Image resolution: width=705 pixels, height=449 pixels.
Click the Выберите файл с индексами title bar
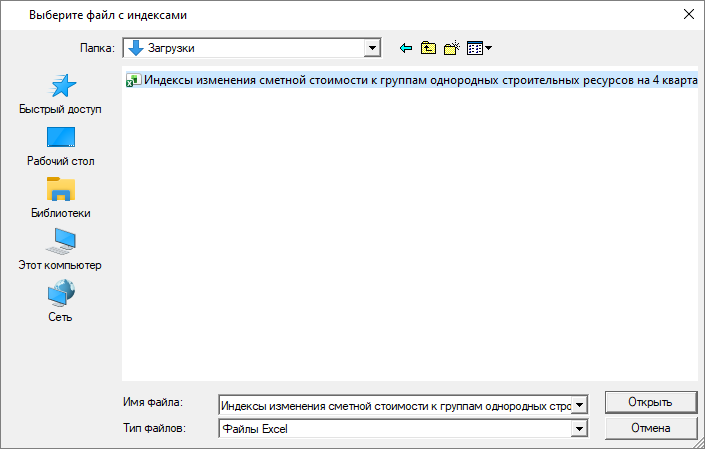300,14
